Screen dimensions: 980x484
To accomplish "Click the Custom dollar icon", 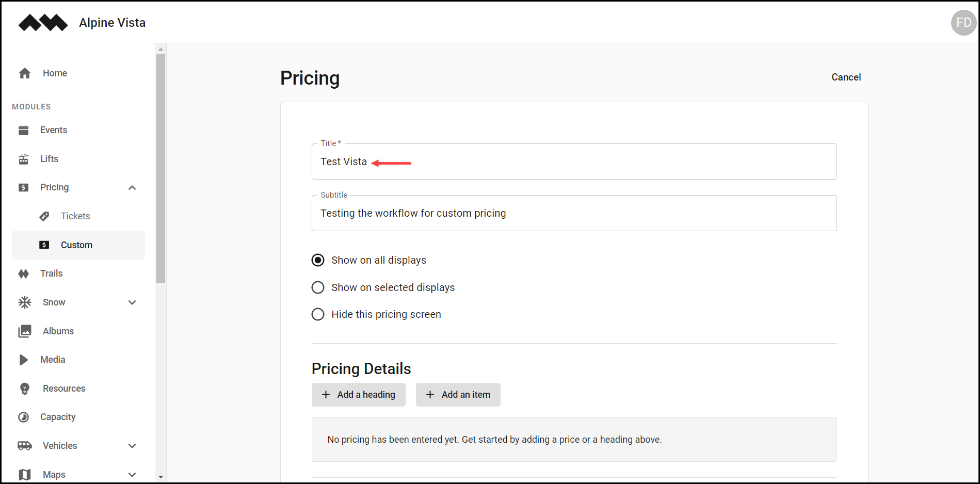I will coord(44,245).
